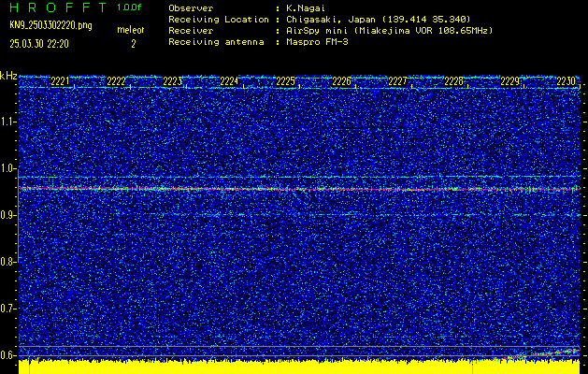Click the 2230 time marker
The width and height of the screenshot is (588, 374).
tap(566, 81)
